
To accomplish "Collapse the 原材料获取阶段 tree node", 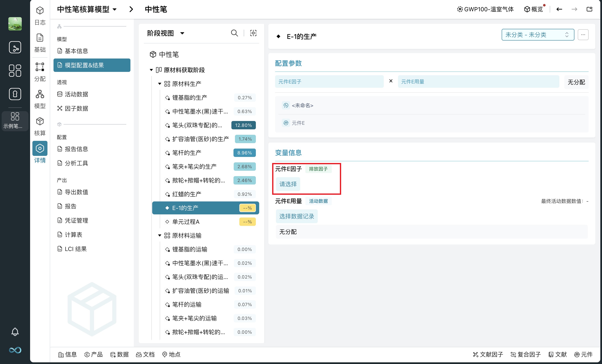I will coord(151,70).
